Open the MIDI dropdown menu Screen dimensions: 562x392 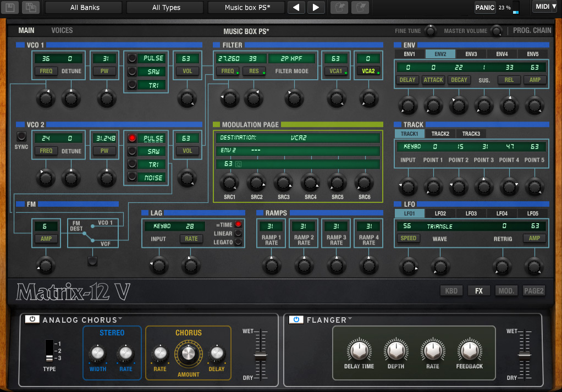pos(546,7)
